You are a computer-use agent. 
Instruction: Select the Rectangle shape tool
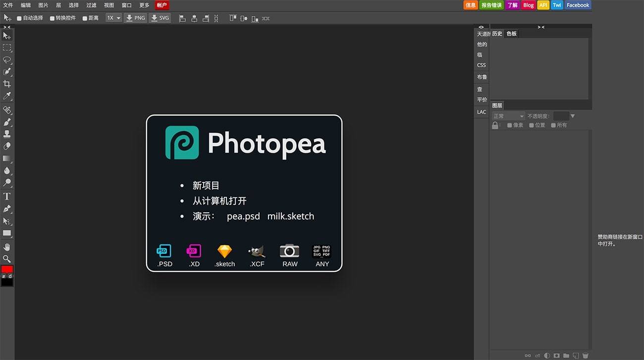pos(7,233)
